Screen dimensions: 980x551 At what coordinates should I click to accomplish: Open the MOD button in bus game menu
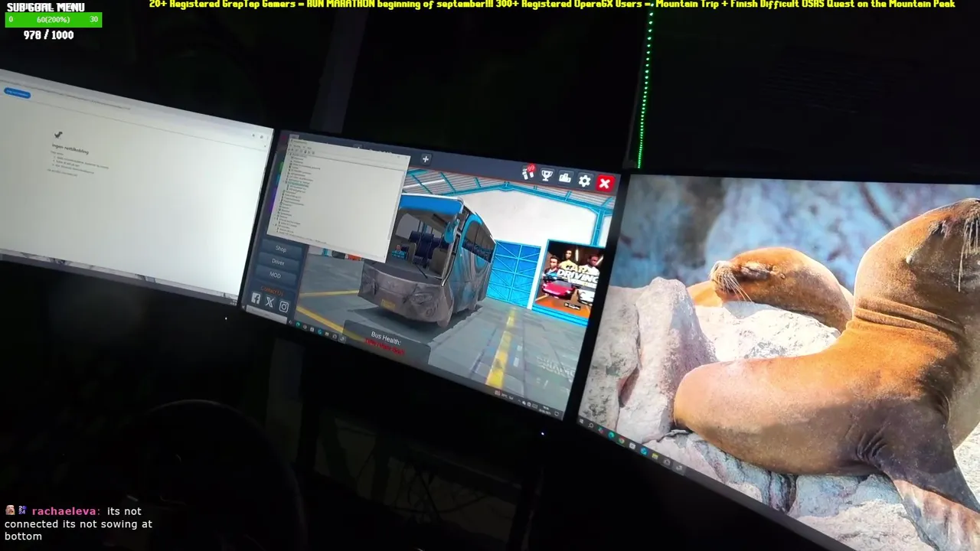click(275, 275)
